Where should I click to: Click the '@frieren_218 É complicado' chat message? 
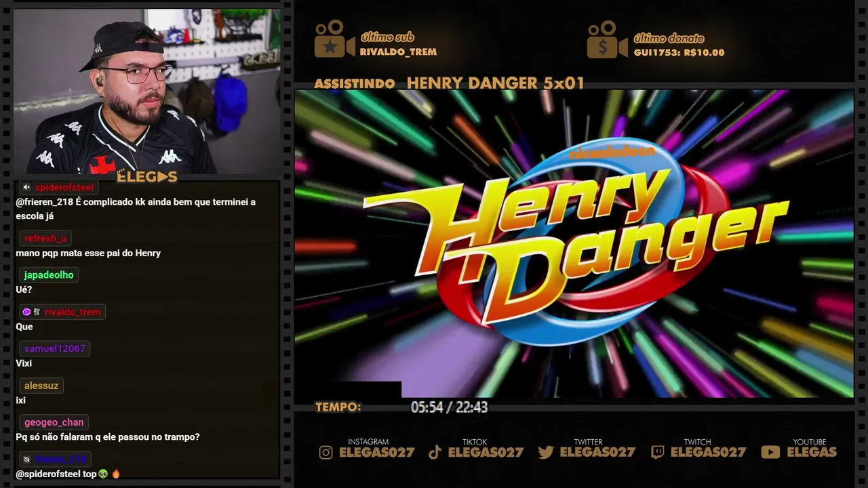tap(136, 209)
